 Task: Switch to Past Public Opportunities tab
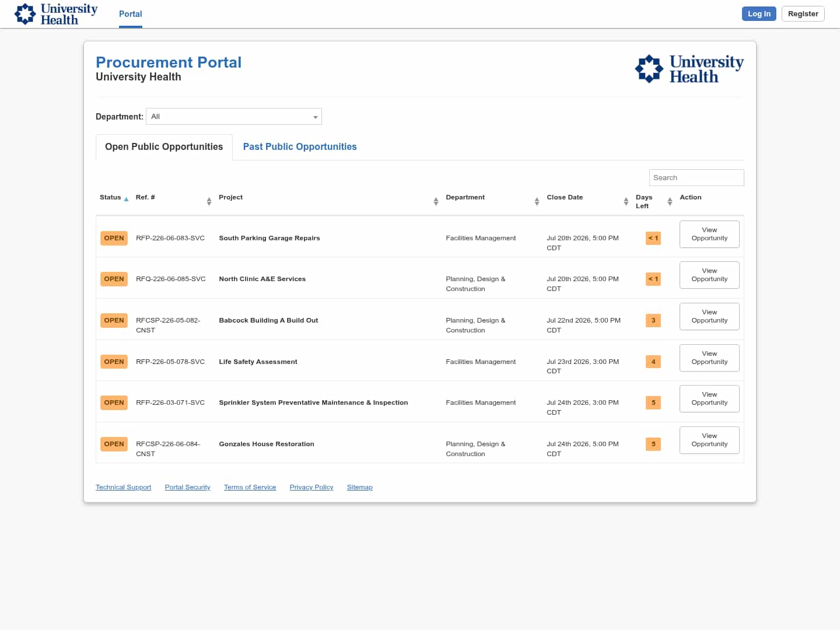click(300, 147)
